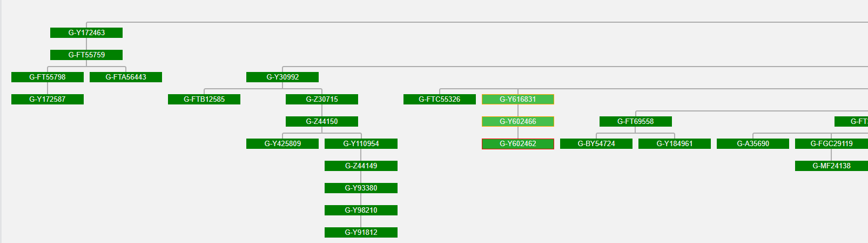Select the G-Z44150 subclade

pos(322,122)
